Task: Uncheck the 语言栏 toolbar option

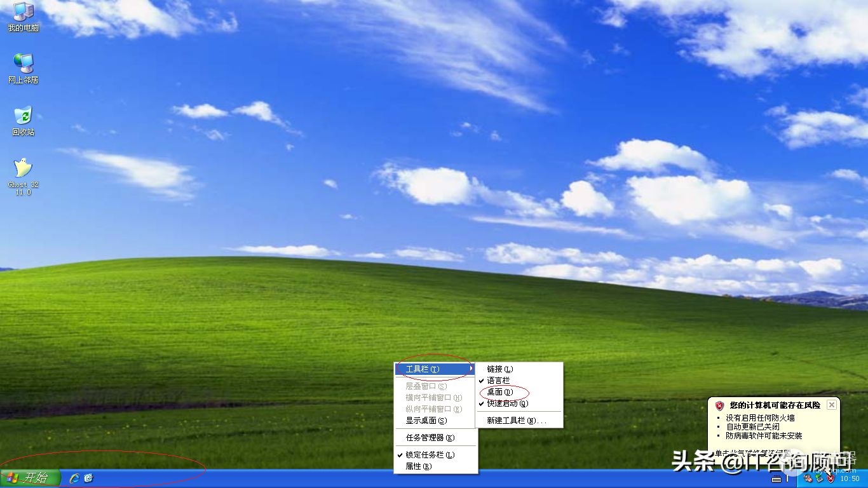Action: (x=519, y=381)
